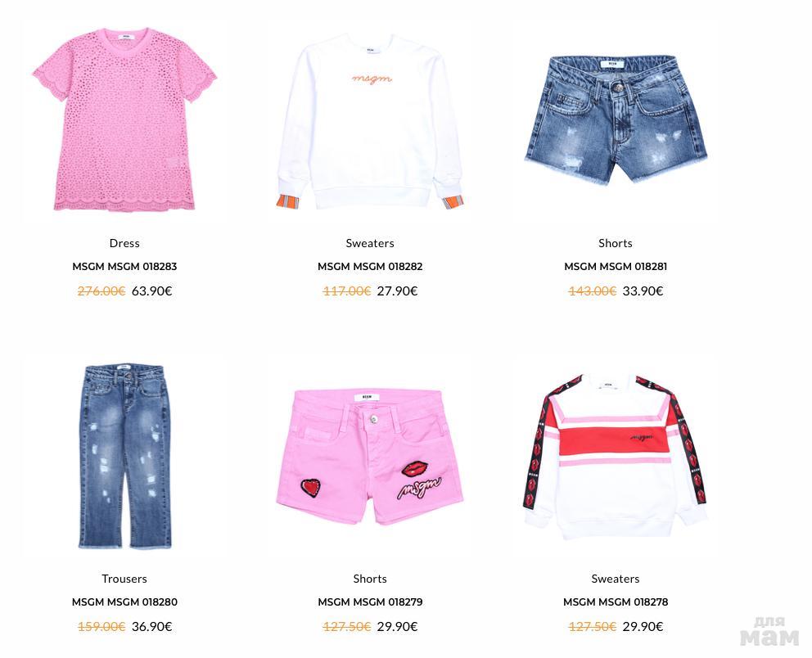Click the MSGM MSGM 018282 product title

pos(370,267)
